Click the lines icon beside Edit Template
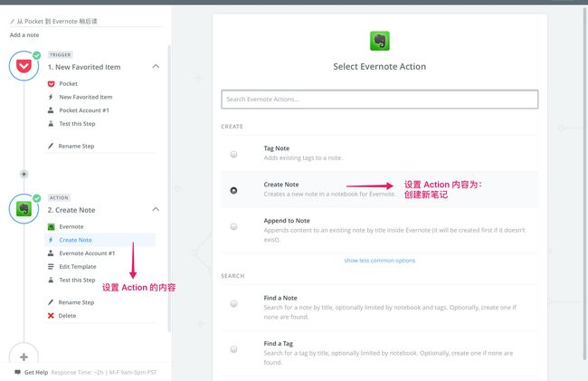The height and width of the screenshot is (381, 588). [51, 267]
